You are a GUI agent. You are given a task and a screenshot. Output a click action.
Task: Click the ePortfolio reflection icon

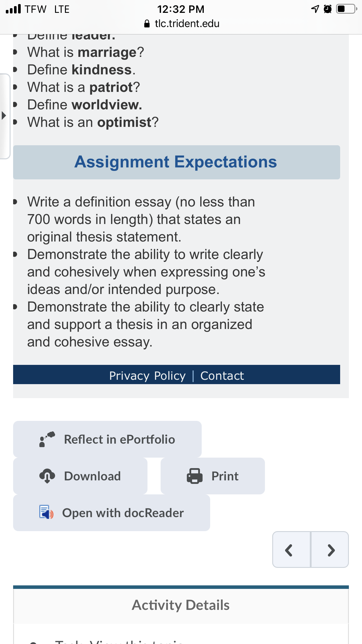pyautogui.click(x=47, y=439)
